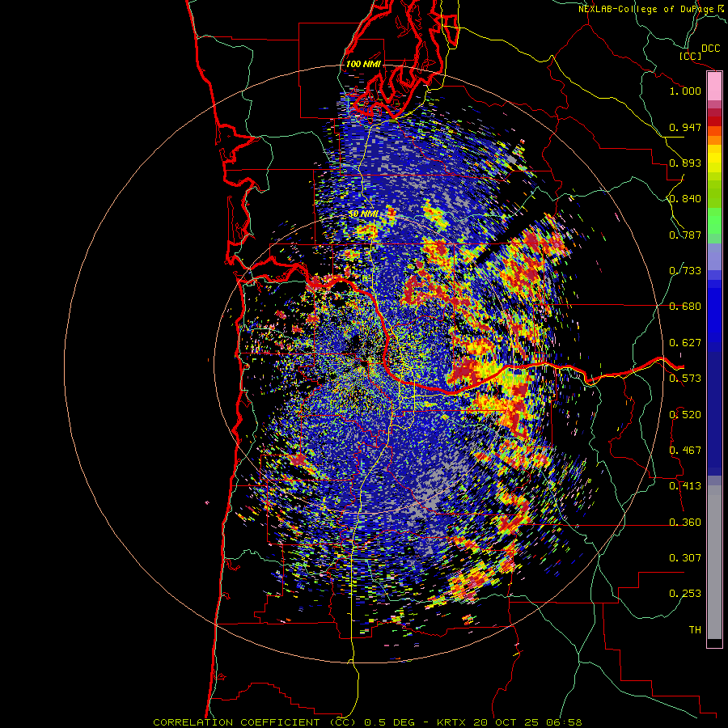Select the 0.680 scale value
The image size is (728, 728).
(x=685, y=307)
